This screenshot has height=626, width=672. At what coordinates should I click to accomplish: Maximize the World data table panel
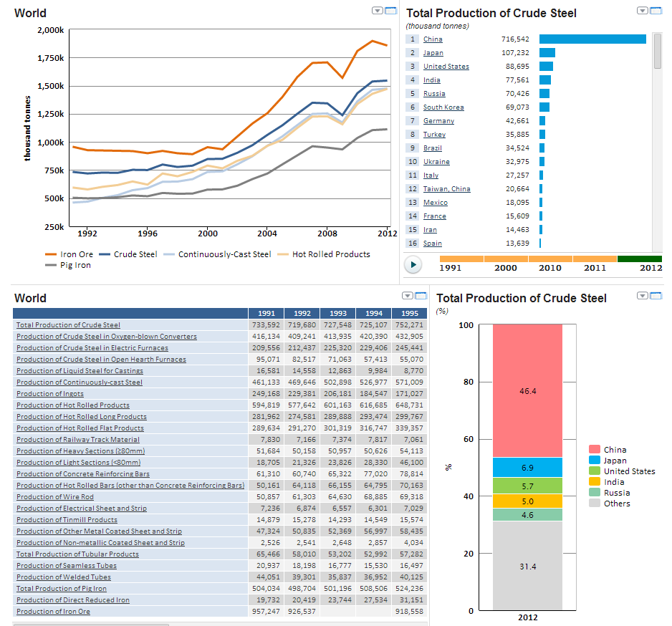(x=421, y=296)
